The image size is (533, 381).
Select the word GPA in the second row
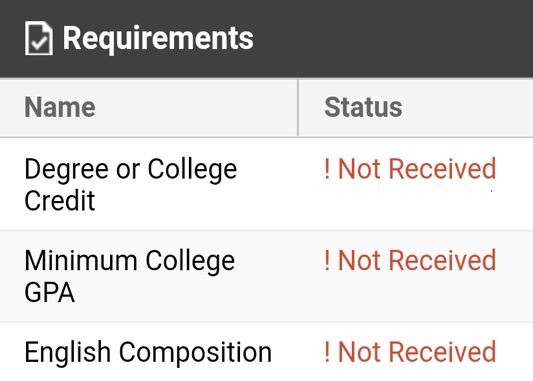[x=50, y=292]
